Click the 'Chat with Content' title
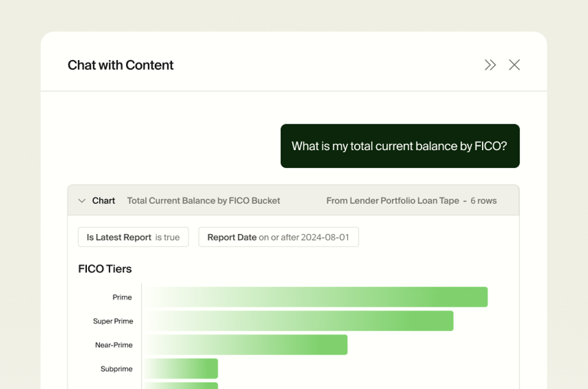 point(121,66)
